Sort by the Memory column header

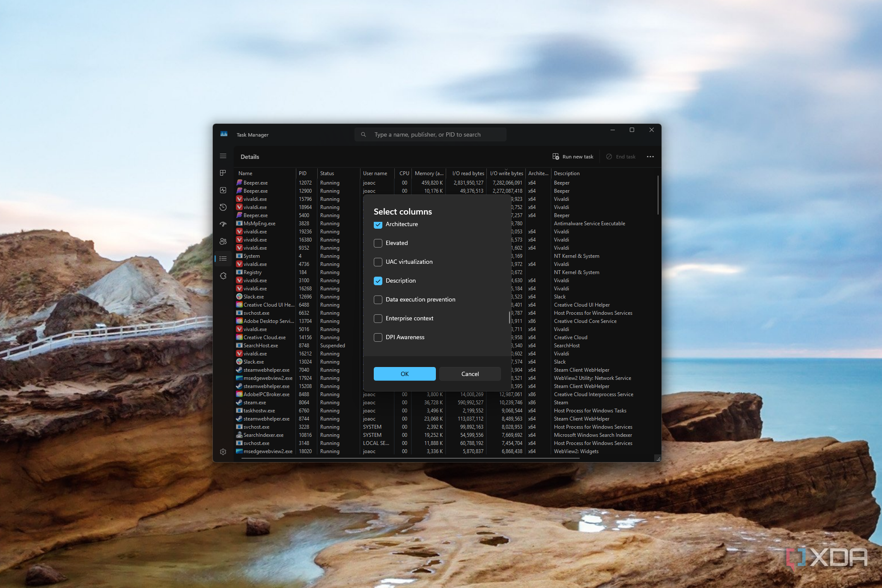[x=429, y=173]
